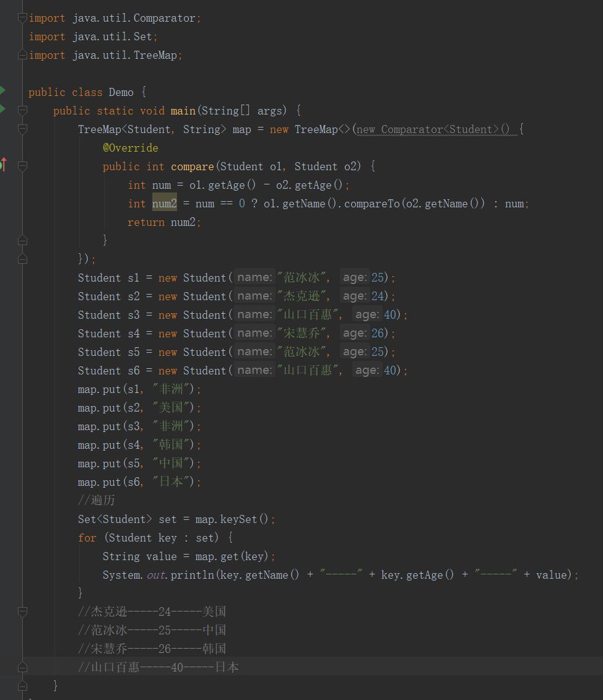The width and height of the screenshot is (603, 700).
Task: Collapse the imports fold at Comparator import
Action: click(22, 18)
